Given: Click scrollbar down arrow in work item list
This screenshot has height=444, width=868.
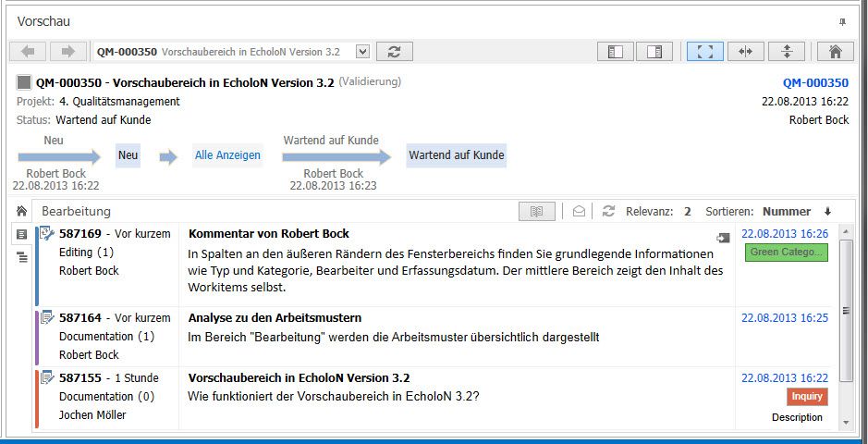Looking at the screenshot, I should coord(846,422).
